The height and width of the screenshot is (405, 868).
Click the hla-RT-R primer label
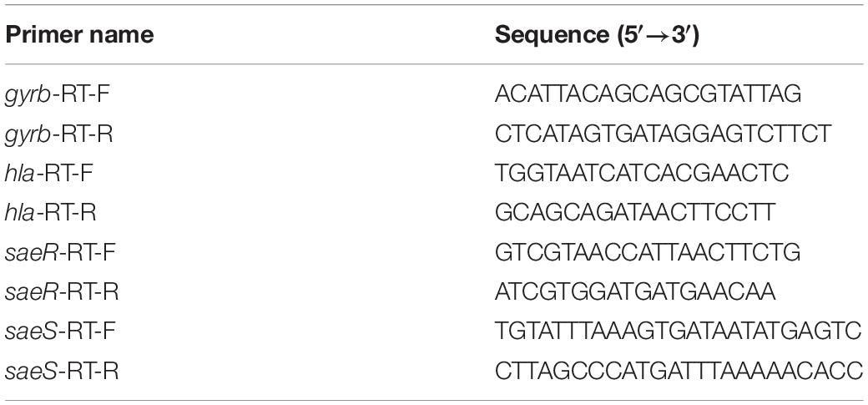click(x=50, y=213)
